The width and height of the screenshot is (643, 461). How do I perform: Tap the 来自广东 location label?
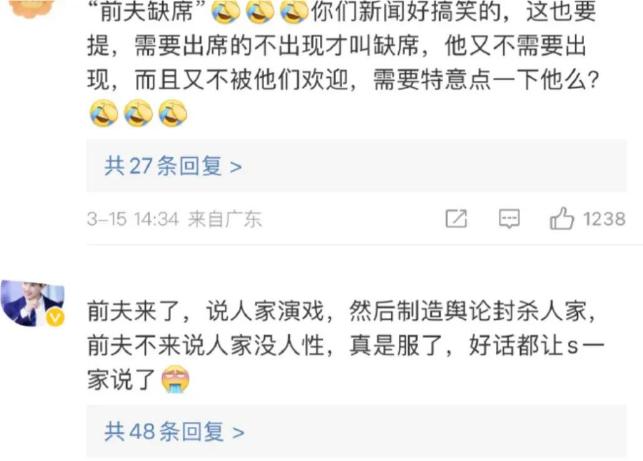pos(225,219)
